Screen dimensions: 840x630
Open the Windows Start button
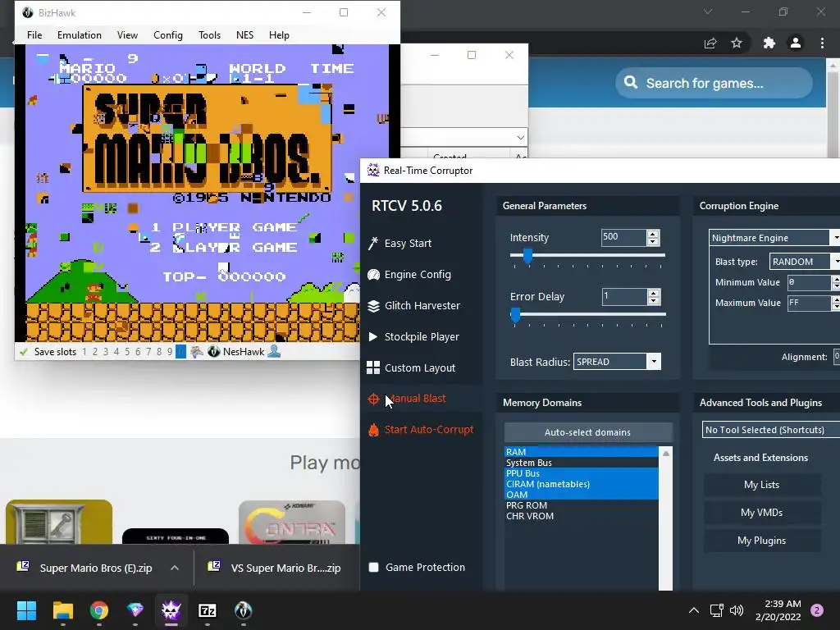click(26, 610)
